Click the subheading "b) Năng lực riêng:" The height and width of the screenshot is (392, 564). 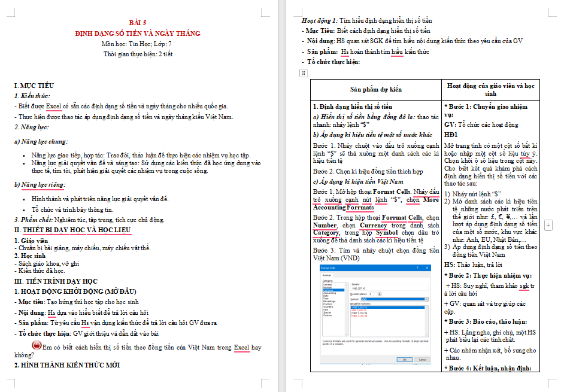40,185
